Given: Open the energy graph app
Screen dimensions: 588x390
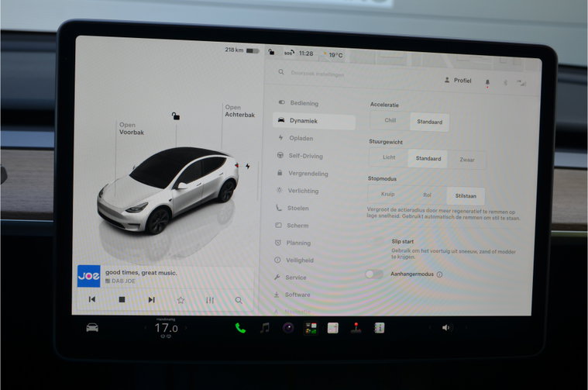Looking at the screenshot, I should (333, 328).
